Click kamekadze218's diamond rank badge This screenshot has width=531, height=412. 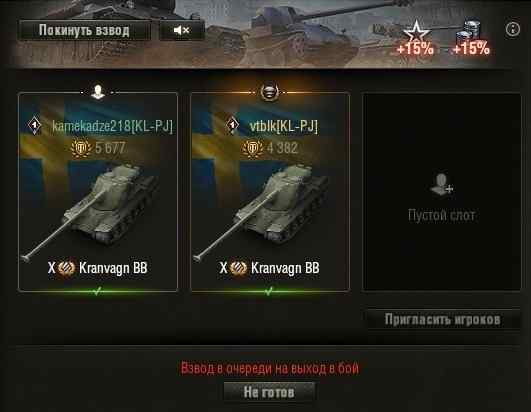coord(34,125)
